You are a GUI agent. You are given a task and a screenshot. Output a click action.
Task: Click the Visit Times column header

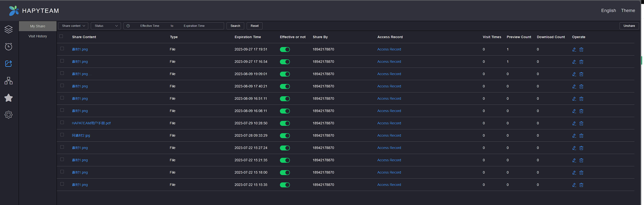(x=492, y=37)
